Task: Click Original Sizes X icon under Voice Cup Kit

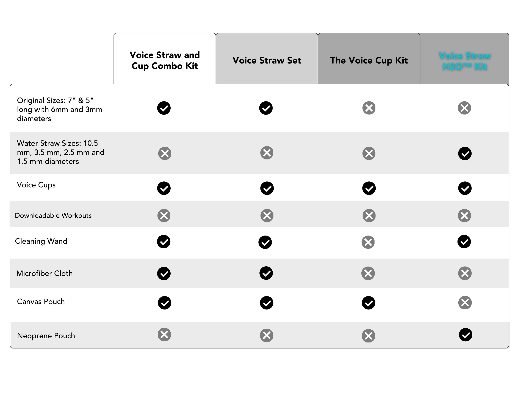Action: click(369, 108)
